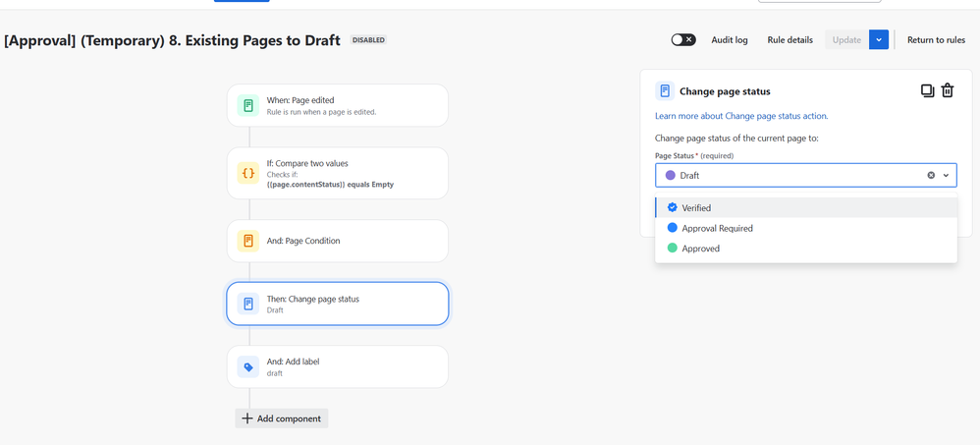Open the Update button dropdown arrow
Viewport: 980px width, 445px height.
pos(879,40)
